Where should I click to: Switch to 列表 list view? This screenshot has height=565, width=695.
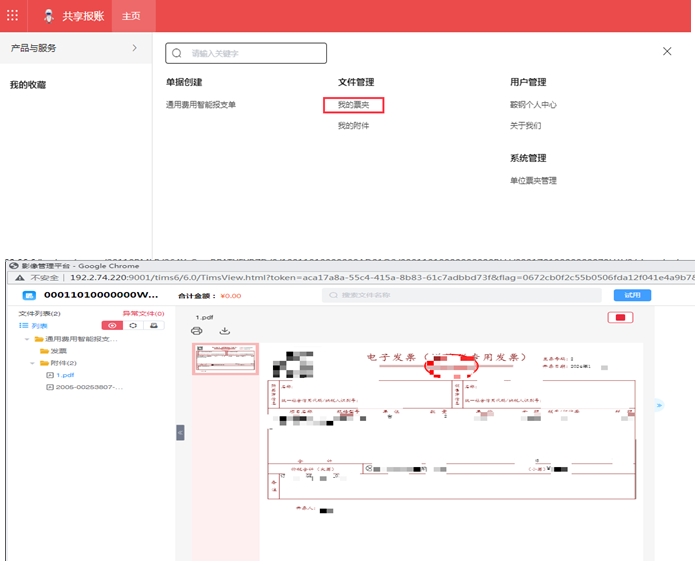click(34, 326)
